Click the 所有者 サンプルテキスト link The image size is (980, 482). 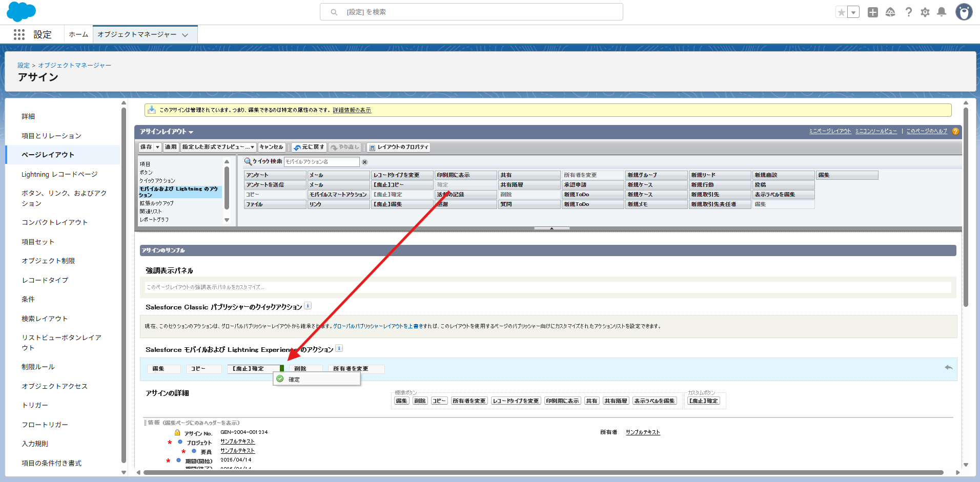click(x=643, y=432)
